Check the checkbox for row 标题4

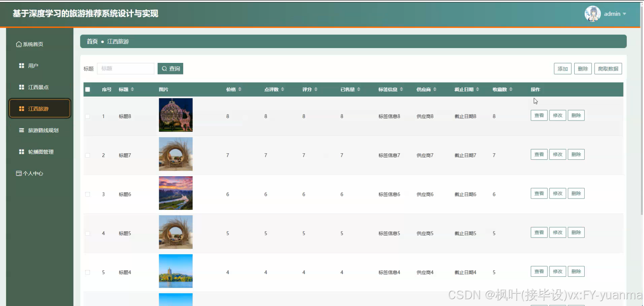[x=87, y=272]
